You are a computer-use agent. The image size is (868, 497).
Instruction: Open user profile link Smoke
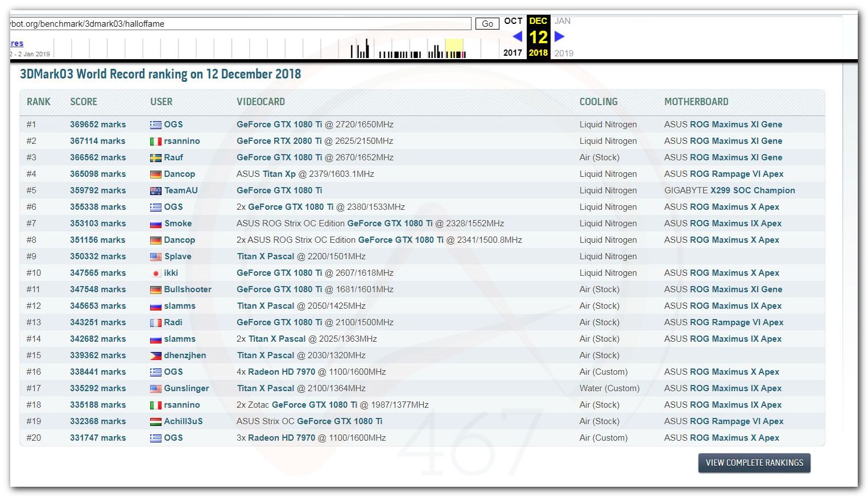(178, 223)
